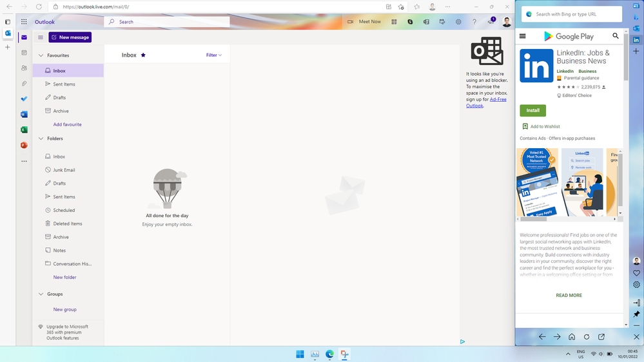Click the Google Play search icon

pos(615,36)
